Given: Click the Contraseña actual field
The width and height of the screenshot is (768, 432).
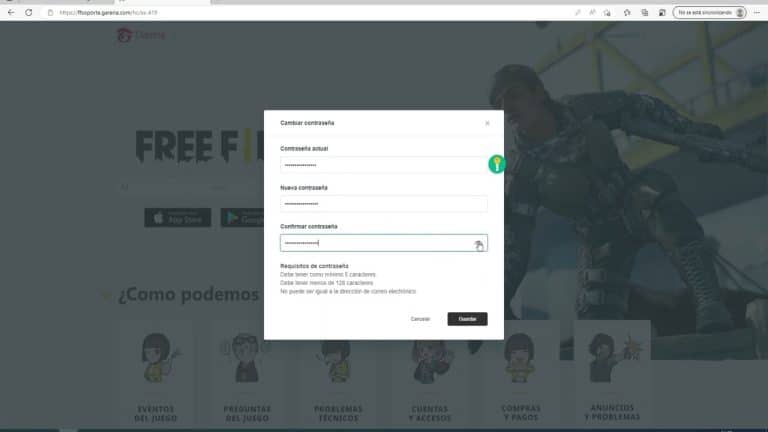Looking at the screenshot, I should pos(384,165).
